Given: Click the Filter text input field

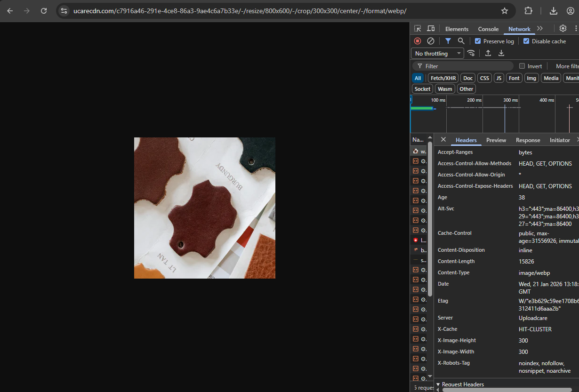Looking at the screenshot, I should [466, 66].
